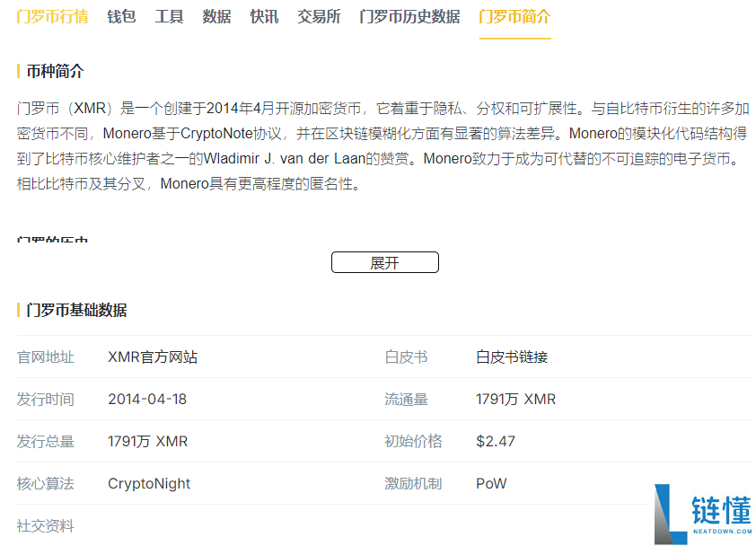
Task: Select the 流通量 value 1791万 XMR
Action: 515,399
